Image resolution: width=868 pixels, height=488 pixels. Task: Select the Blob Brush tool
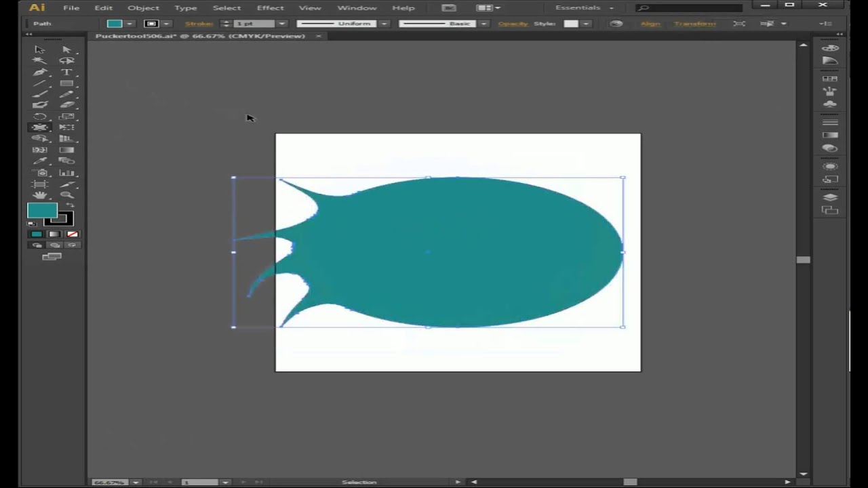[40, 104]
